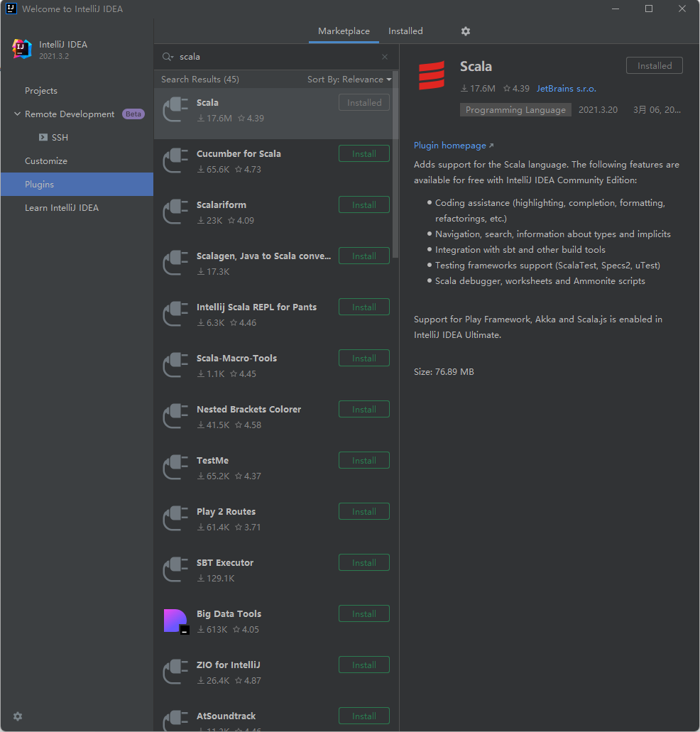The image size is (700, 732).
Task: Click the plugin list scrollbar
Action: (395, 164)
